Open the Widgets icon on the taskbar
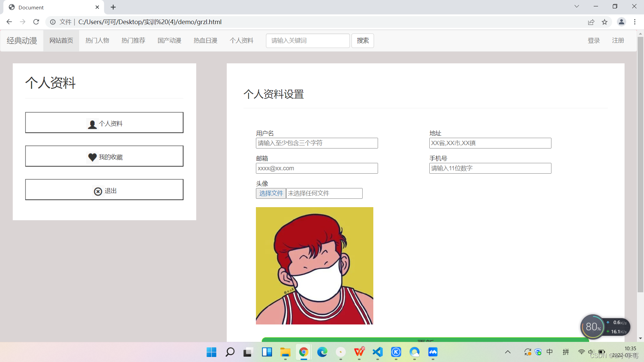The width and height of the screenshot is (644, 362). point(267,352)
